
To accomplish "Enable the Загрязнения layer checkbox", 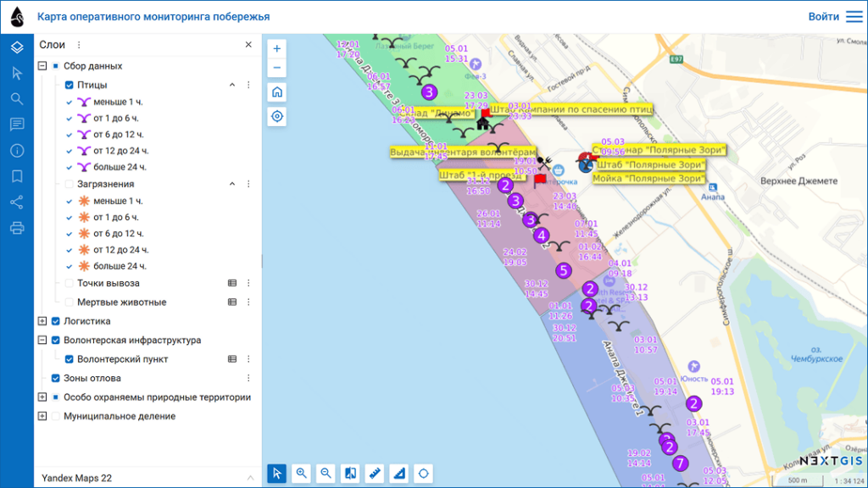I will [70, 184].
